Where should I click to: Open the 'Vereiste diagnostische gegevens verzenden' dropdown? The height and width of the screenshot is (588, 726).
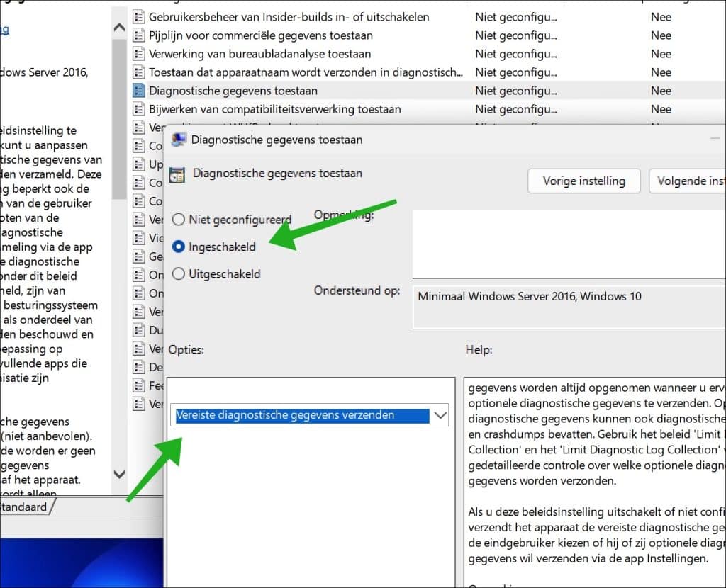click(440, 415)
